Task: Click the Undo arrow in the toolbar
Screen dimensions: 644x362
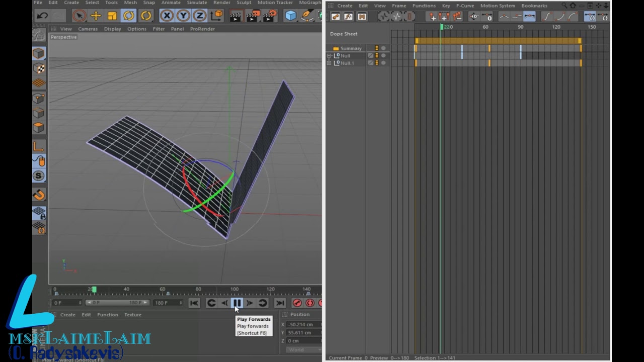Action: click(x=42, y=16)
